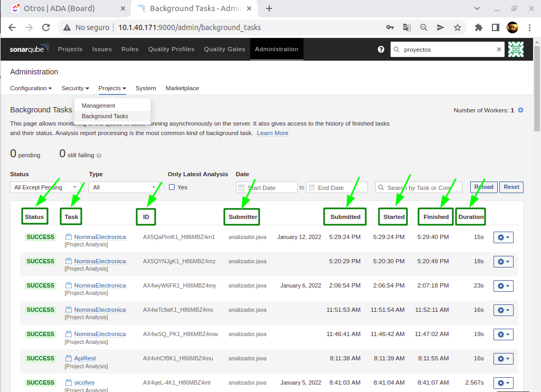Viewport: 541px width, 392px height.
Task: Open the Quality Gates tab
Action: tap(224, 49)
